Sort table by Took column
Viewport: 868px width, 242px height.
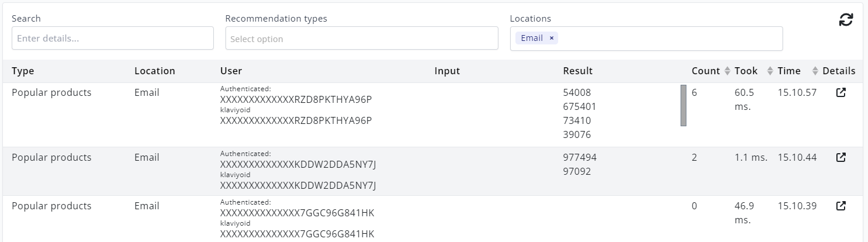pos(770,71)
